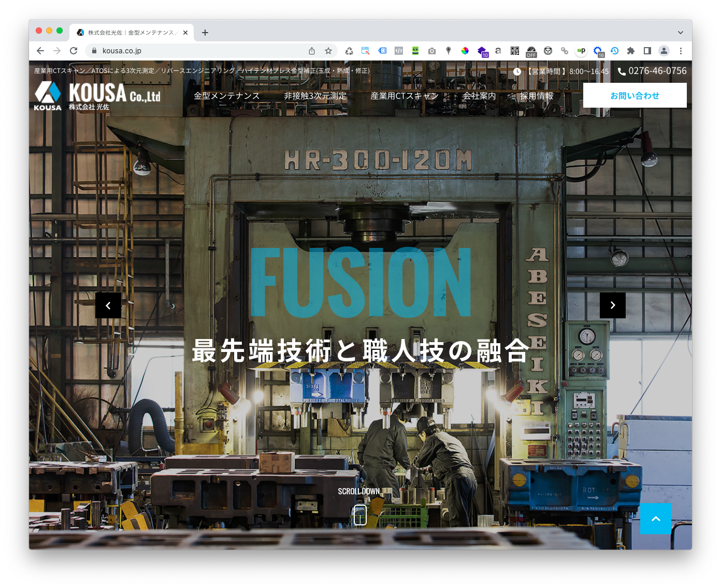Open the QR code extension
Screen dimensions: 721x588
click(514, 51)
